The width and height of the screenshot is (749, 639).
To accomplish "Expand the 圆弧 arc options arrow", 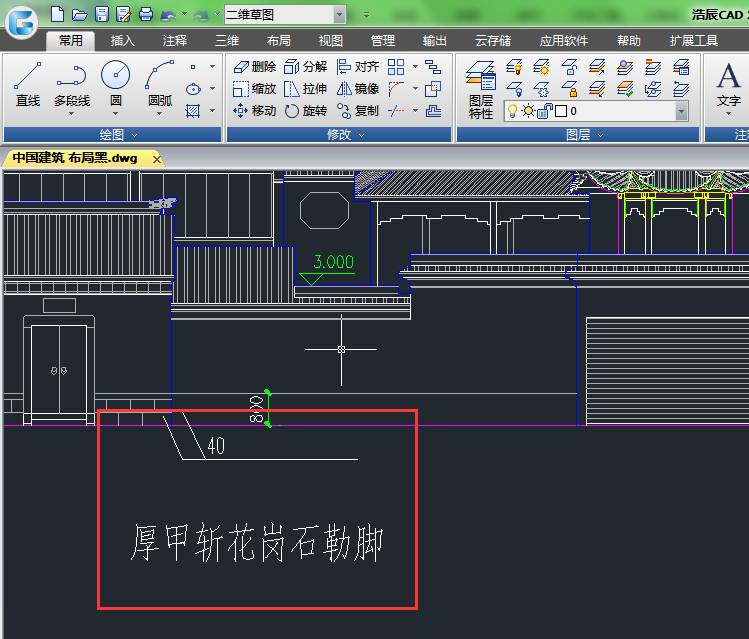I will [x=160, y=114].
